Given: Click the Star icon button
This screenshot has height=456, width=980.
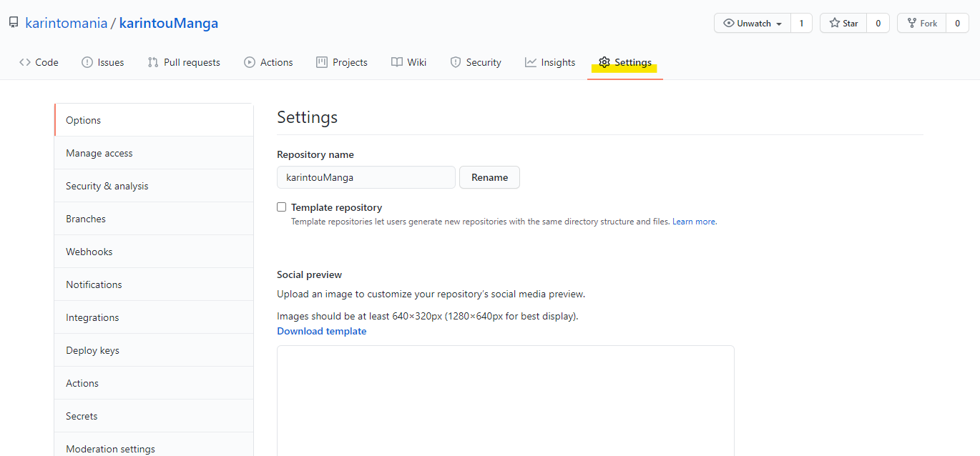Looking at the screenshot, I should pyautogui.click(x=843, y=24).
